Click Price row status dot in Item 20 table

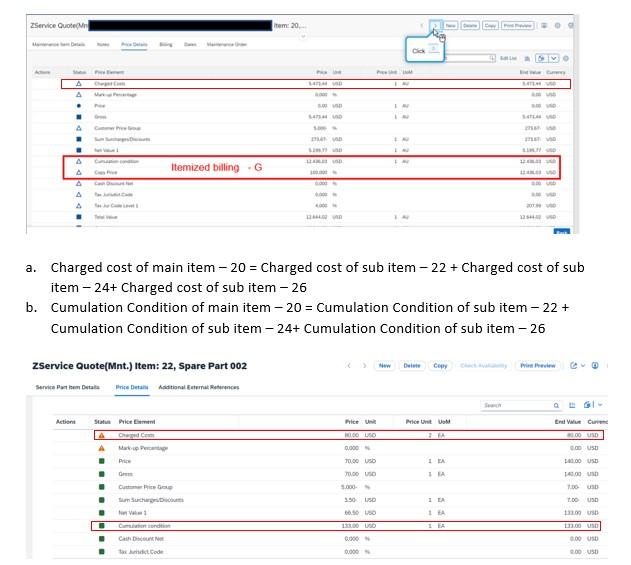(x=79, y=106)
